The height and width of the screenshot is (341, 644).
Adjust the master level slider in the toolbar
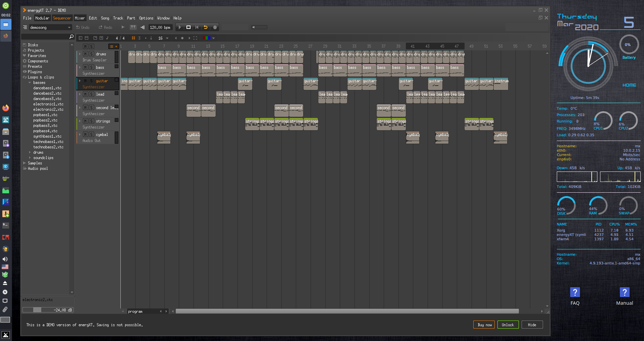(259, 27)
